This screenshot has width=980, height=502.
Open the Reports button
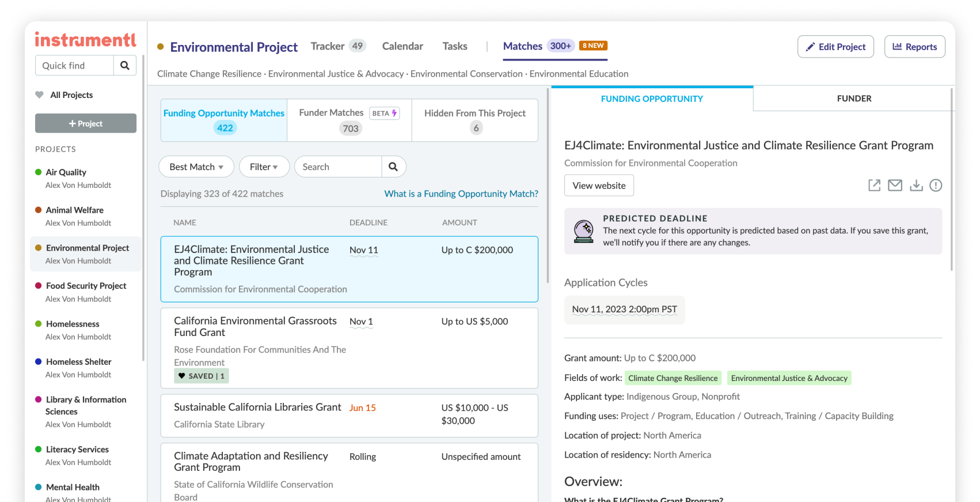click(914, 47)
